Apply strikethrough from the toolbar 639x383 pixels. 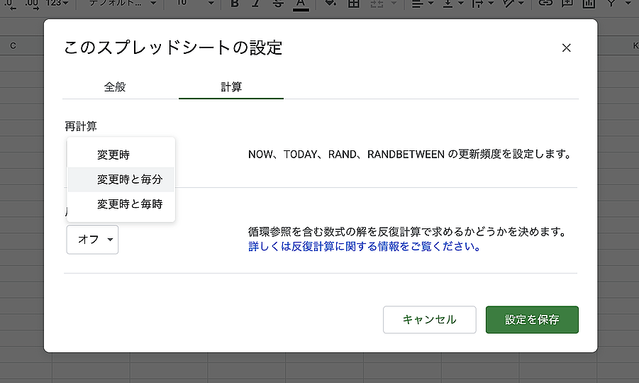(x=278, y=3)
